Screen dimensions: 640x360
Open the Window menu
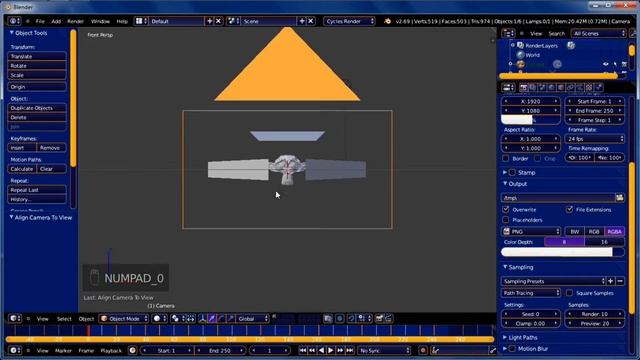pyautogui.click(x=100, y=21)
